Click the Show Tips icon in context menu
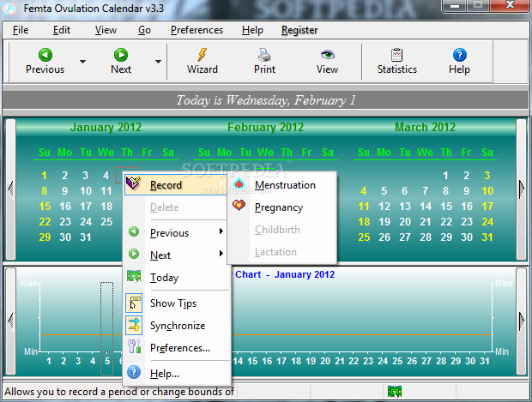The height and width of the screenshot is (402, 532). 134,303
